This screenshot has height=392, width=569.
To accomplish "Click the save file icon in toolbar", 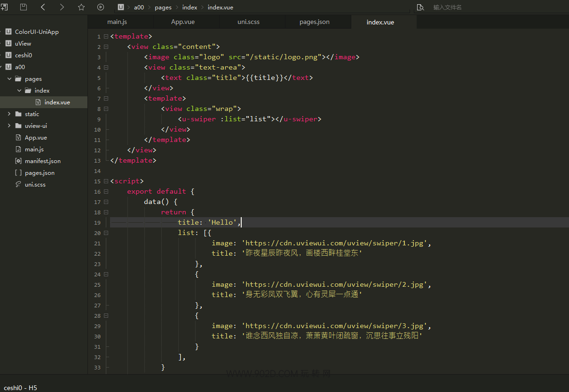I will 24,7.
